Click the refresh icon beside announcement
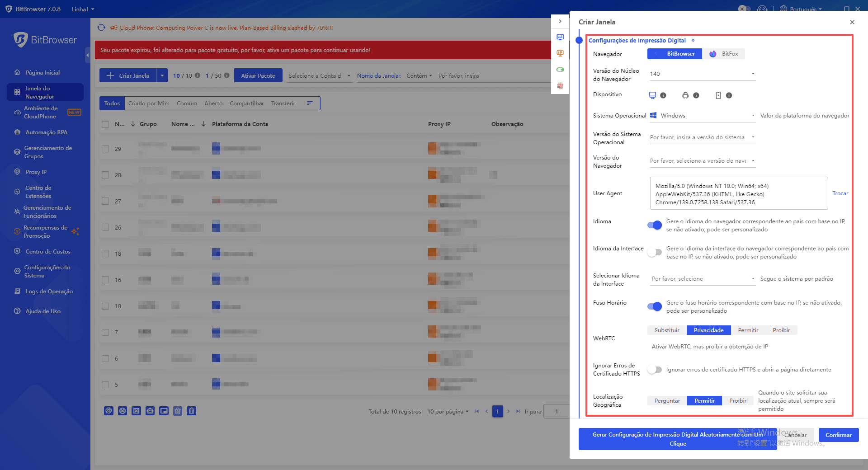 [x=101, y=28]
